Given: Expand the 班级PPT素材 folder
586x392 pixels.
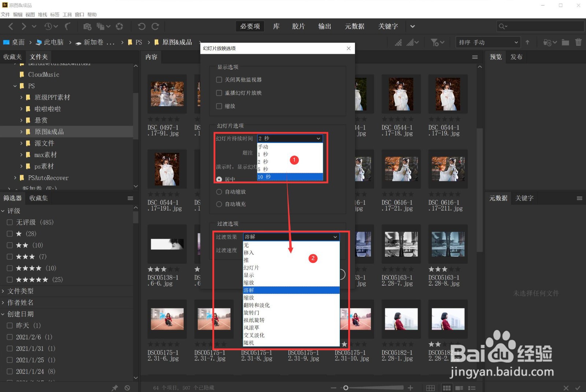Looking at the screenshot, I should (21, 97).
